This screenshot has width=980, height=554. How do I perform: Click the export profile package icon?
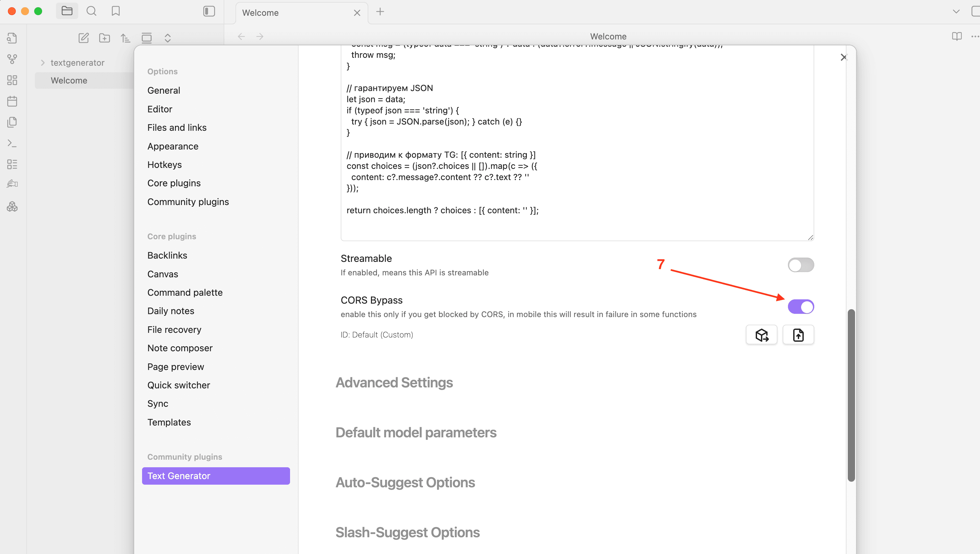(761, 335)
